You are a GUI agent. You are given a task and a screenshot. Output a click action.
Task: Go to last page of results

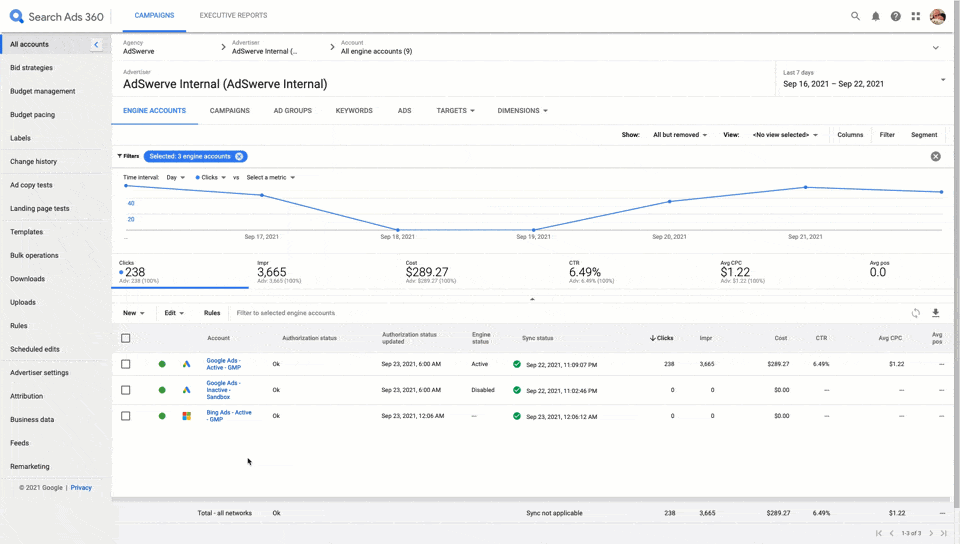[944, 533]
